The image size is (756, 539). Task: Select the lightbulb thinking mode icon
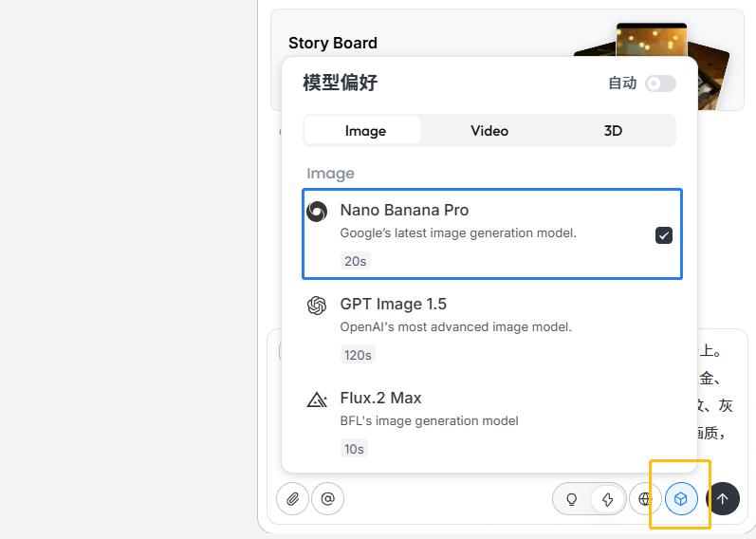click(572, 498)
